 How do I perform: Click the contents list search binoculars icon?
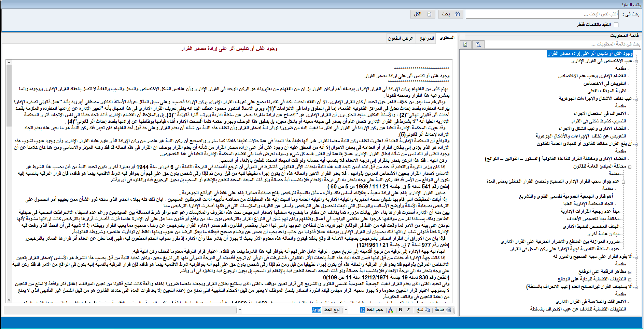[x=478, y=44]
